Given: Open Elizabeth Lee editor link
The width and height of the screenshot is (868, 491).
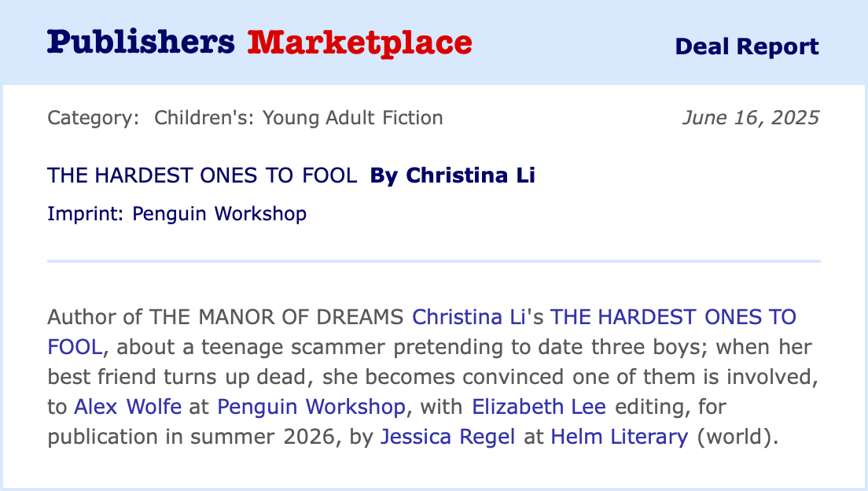Looking at the screenshot, I should (539, 407).
